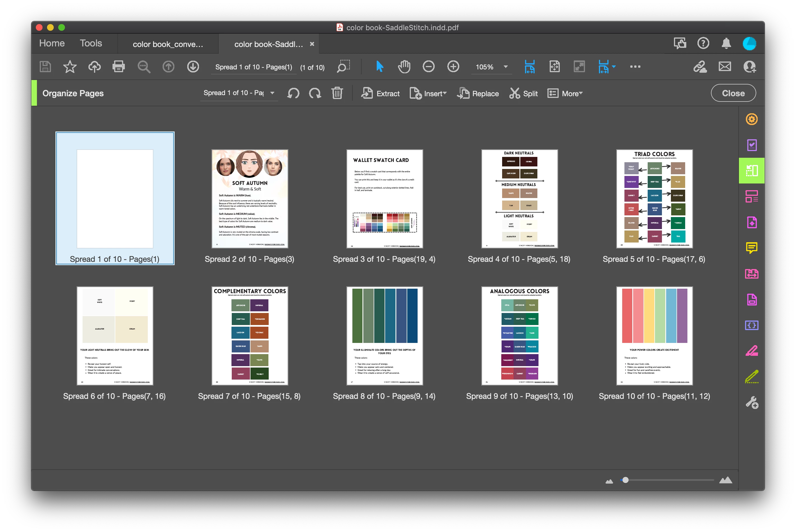The width and height of the screenshot is (796, 532).
Task: Expand the Spread page range dropdown
Action: (x=272, y=93)
